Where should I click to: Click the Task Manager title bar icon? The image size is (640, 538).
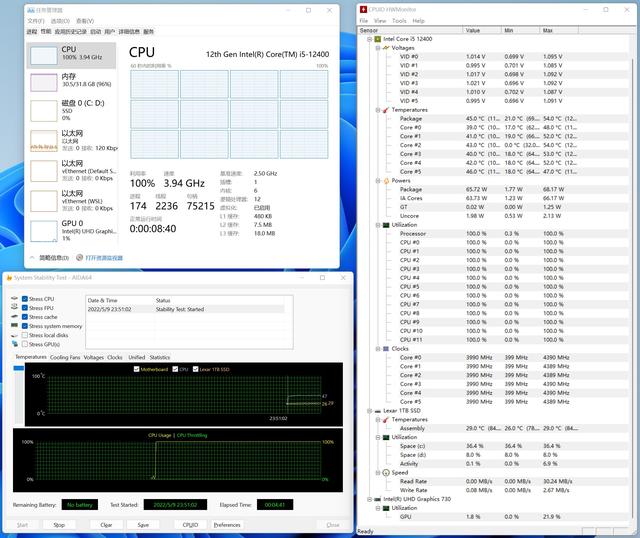coord(30,10)
